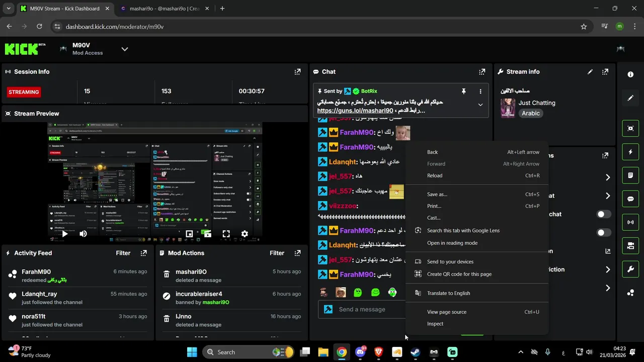
Task: Expand the pinned message chevron
Action: [480, 105]
